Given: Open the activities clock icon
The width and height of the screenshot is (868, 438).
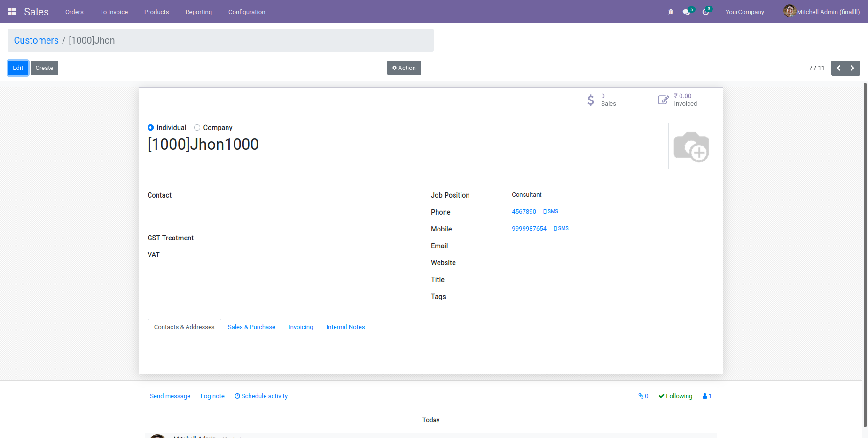Looking at the screenshot, I should click(x=705, y=12).
